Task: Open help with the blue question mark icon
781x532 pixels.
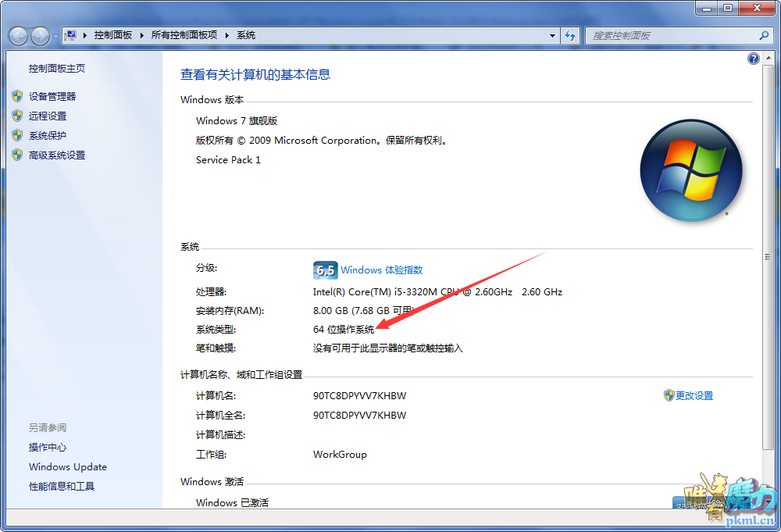Action: 754,59
